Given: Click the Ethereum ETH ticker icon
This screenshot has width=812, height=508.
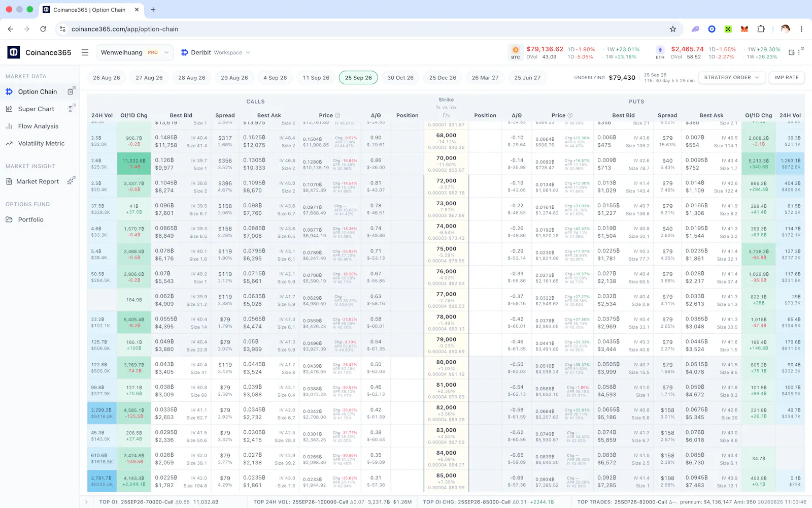Looking at the screenshot, I should [x=660, y=50].
